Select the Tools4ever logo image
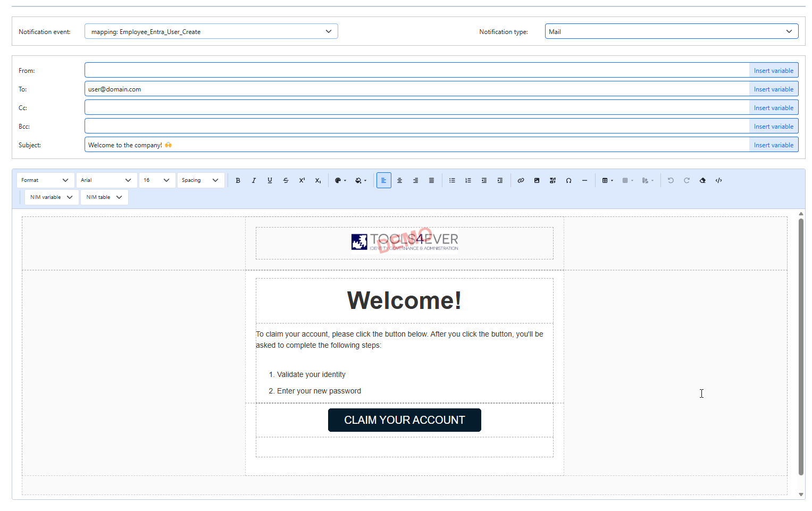This screenshot has width=812, height=511. point(405,241)
